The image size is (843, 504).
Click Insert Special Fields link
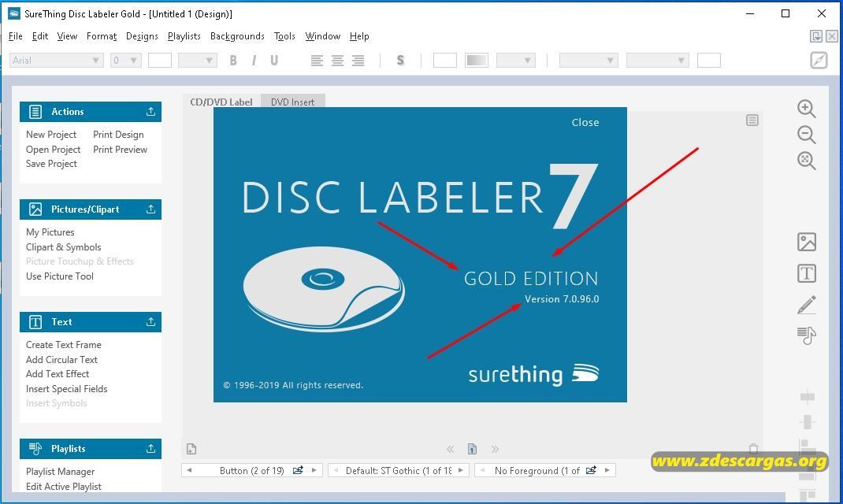67,388
